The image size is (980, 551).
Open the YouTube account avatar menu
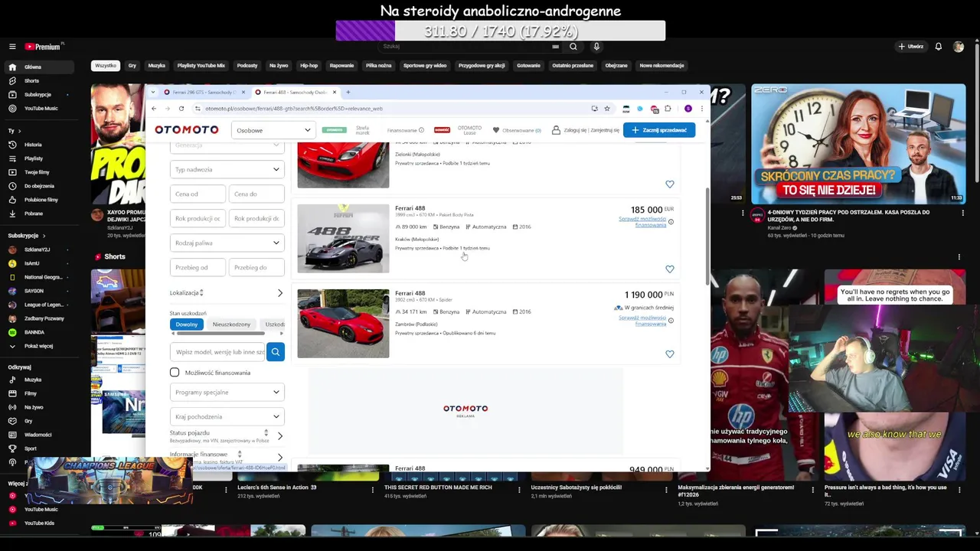click(x=959, y=47)
